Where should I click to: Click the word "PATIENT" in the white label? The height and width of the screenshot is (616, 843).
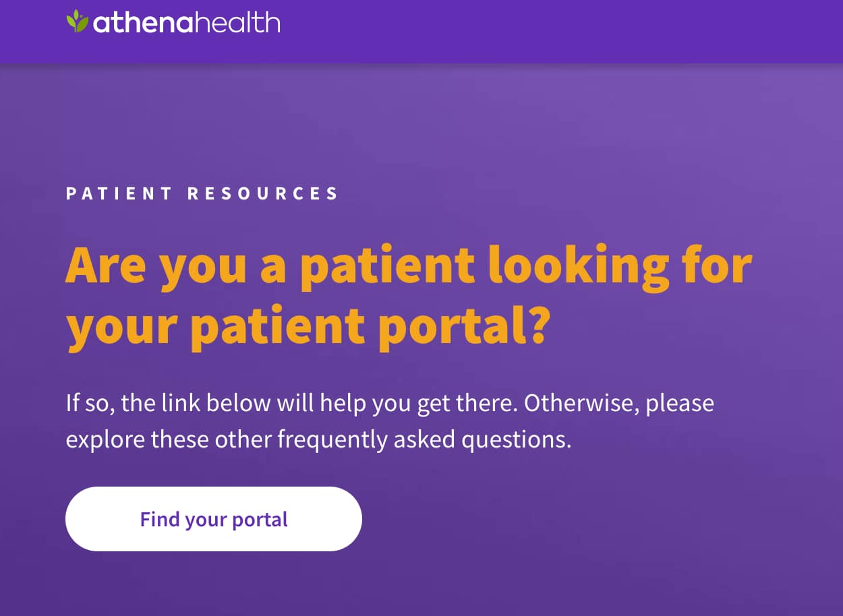pos(119,194)
